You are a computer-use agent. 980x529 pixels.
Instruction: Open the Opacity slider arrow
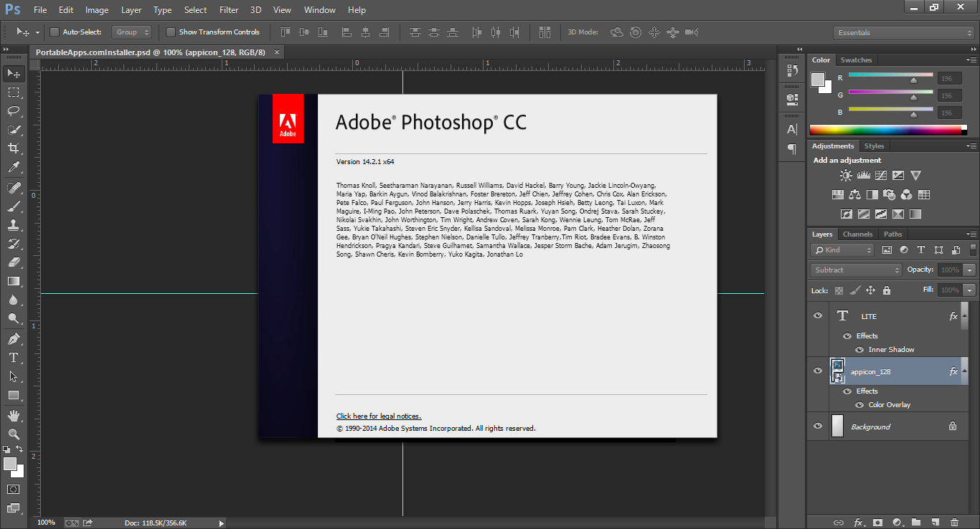970,270
